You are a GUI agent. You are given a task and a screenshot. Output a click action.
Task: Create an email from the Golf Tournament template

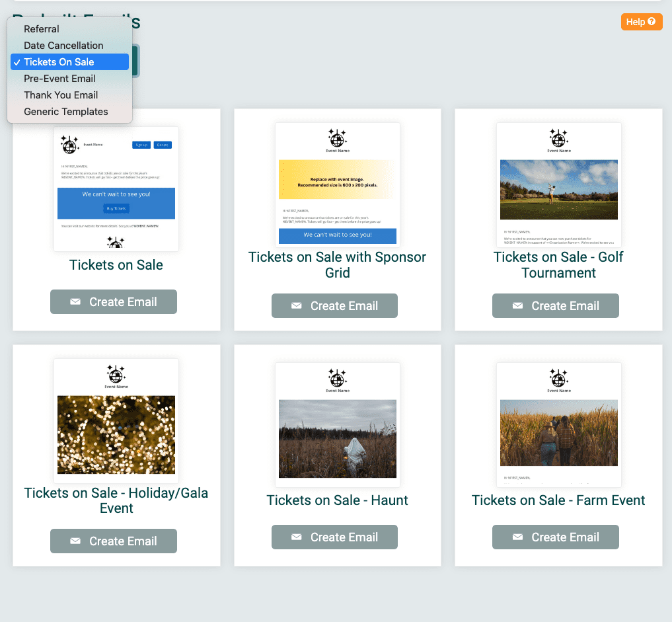pyautogui.click(x=555, y=305)
